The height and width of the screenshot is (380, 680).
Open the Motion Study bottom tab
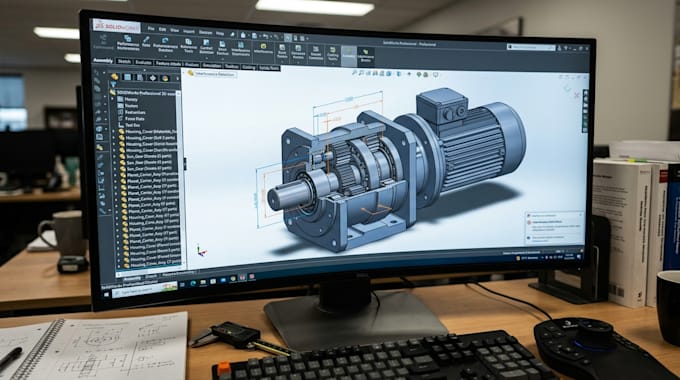[x=178, y=273]
